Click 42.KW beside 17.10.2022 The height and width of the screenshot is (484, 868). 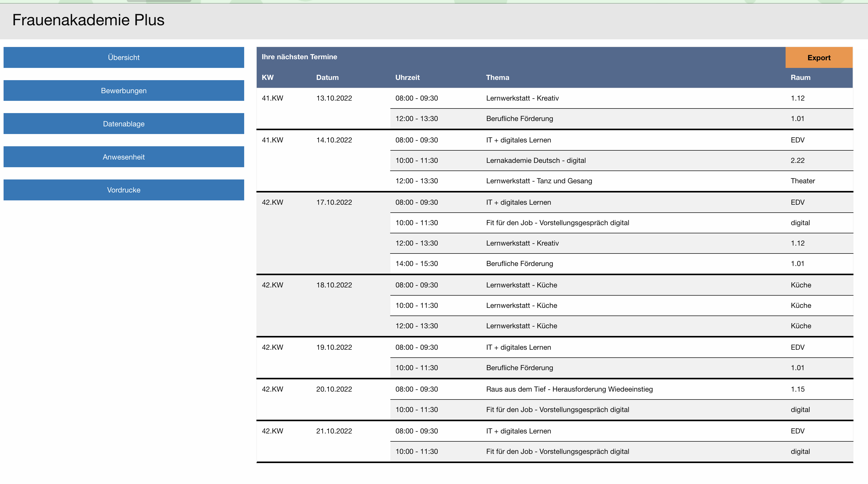tap(272, 202)
